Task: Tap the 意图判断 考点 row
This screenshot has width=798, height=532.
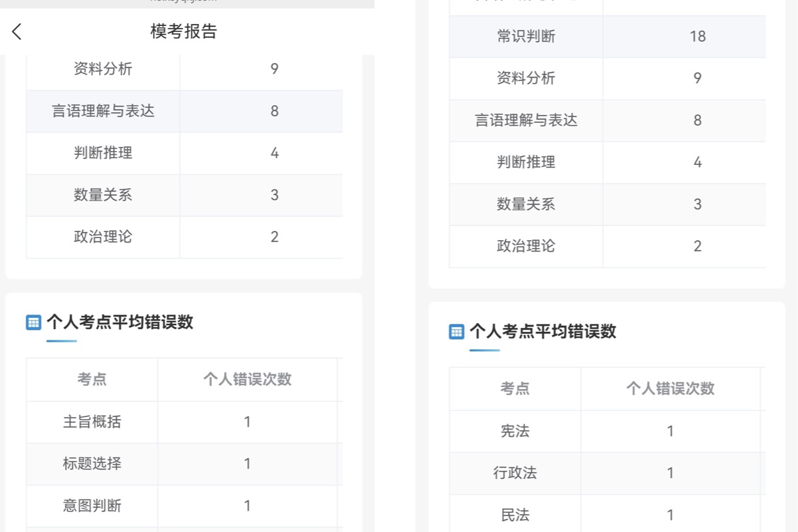Action: (93, 506)
